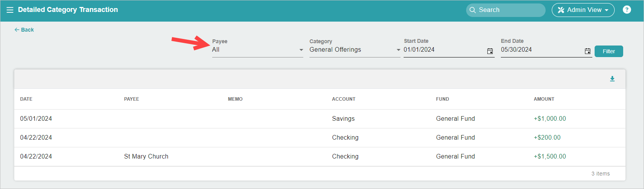Click the ACCOUNT column header

(x=344, y=99)
